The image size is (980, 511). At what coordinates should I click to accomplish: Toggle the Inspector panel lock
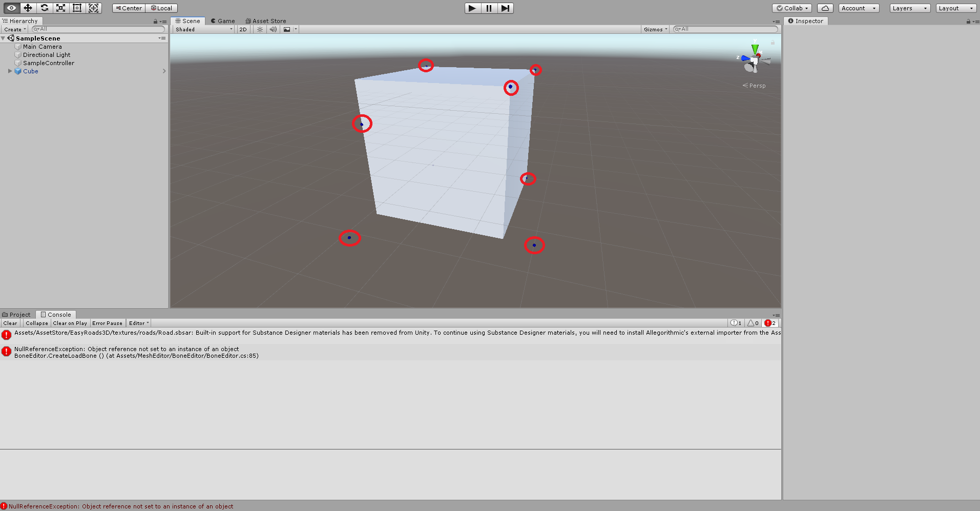968,22
